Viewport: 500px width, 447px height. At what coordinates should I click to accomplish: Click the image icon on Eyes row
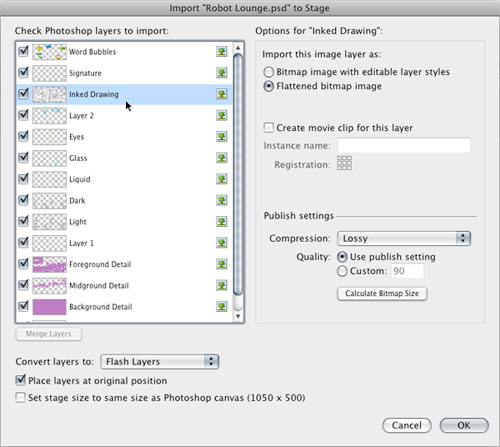[222, 137]
